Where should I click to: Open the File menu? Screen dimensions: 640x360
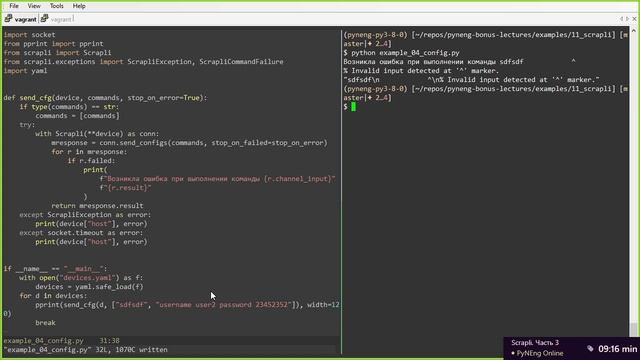pos(14,6)
